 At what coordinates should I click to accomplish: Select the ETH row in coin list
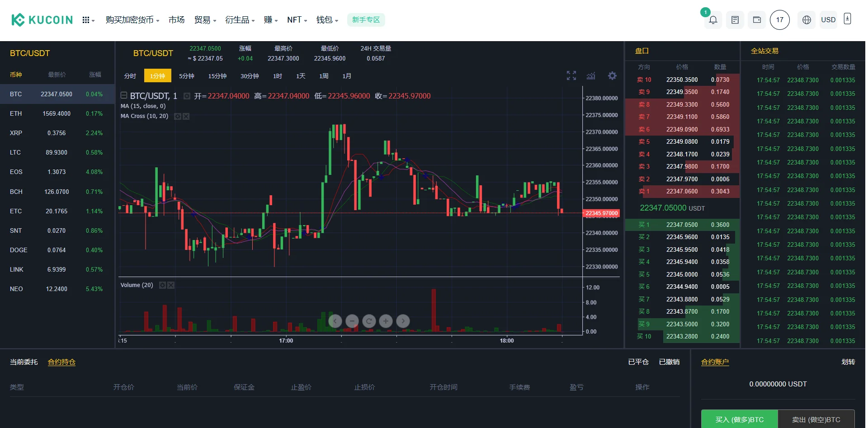pos(57,113)
